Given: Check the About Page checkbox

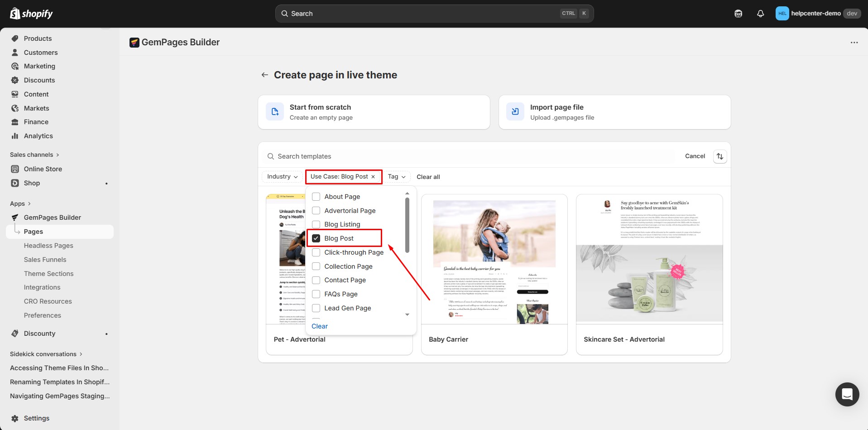Looking at the screenshot, I should 316,197.
